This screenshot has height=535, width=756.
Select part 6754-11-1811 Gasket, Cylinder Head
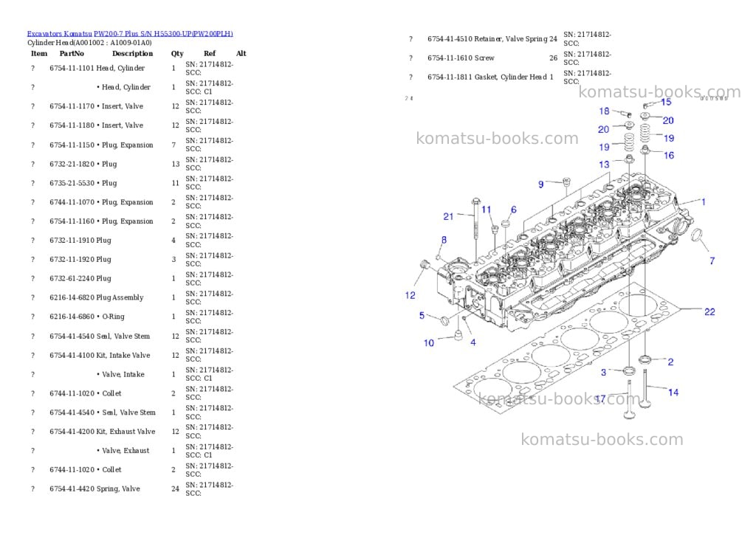pos(487,77)
